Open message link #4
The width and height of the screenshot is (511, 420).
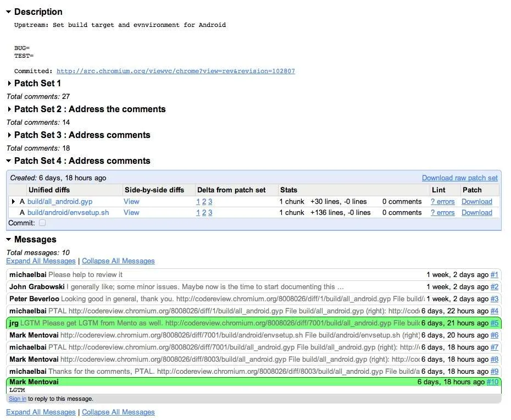[495, 311]
